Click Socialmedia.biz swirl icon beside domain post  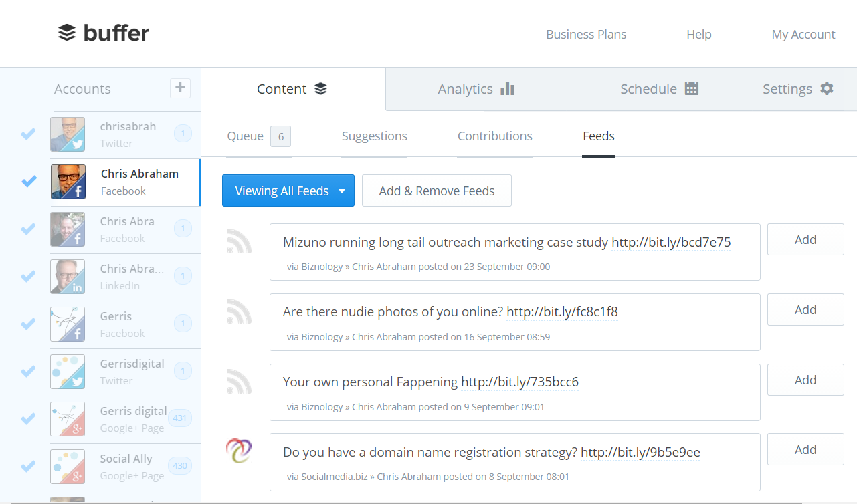239,451
